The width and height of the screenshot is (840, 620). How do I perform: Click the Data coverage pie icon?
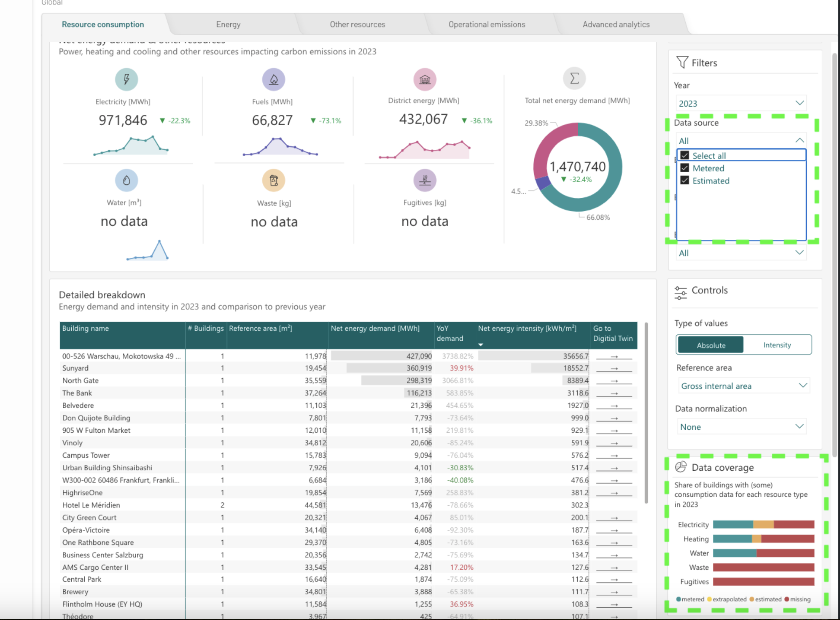coord(681,467)
